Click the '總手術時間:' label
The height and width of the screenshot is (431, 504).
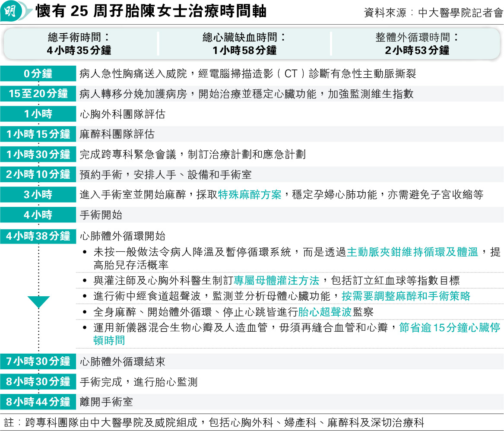click(x=79, y=37)
